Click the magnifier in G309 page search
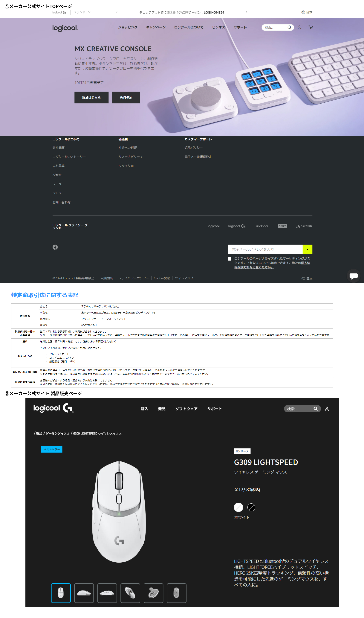Viewport: 364px width, 618px height. point(315,409)
